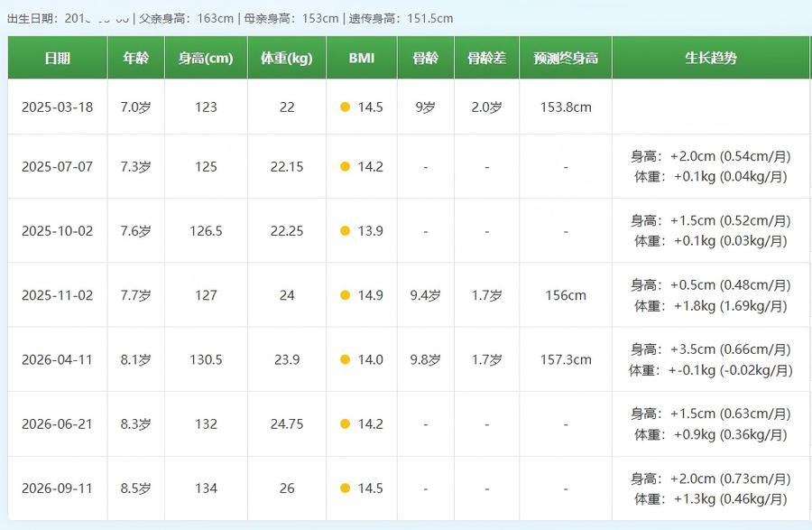Viewport: 812px width, 530px height.
Task: Click the yellow BMI dot beside 14.9
Action: (345, 295)
